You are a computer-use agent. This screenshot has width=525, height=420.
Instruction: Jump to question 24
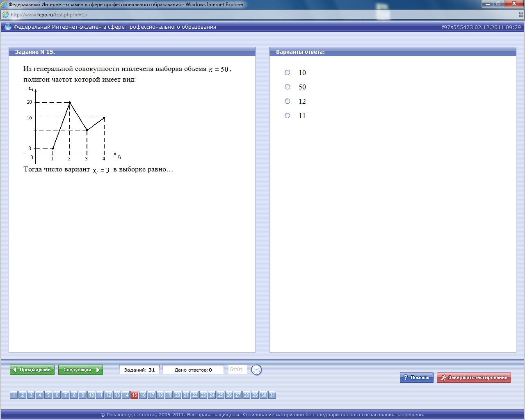(212, 395)
